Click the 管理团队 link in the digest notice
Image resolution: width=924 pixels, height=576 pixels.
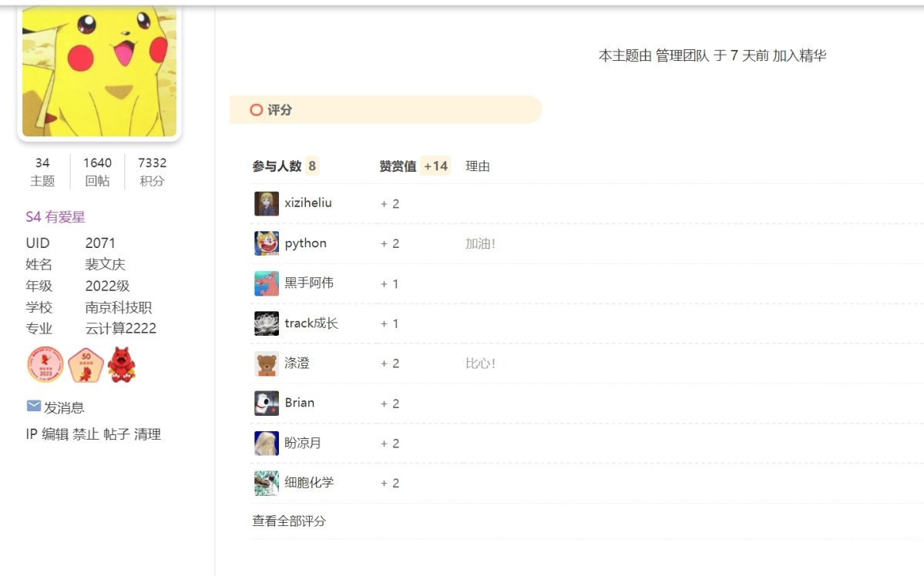coord(682,55)
